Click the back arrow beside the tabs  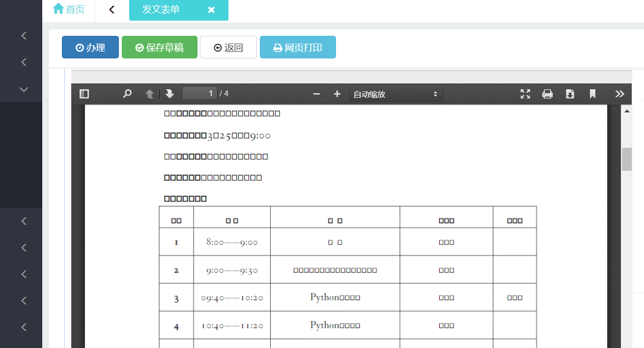pos(112,9)
